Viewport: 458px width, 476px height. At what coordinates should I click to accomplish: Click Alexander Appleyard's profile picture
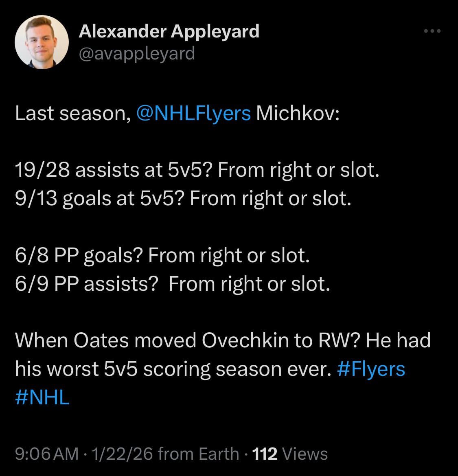point(42,42)
